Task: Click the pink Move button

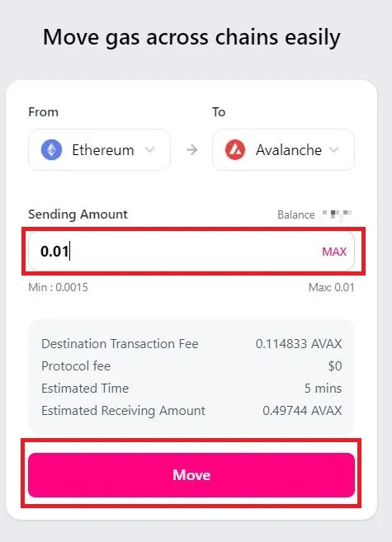Action: [191, 475]
